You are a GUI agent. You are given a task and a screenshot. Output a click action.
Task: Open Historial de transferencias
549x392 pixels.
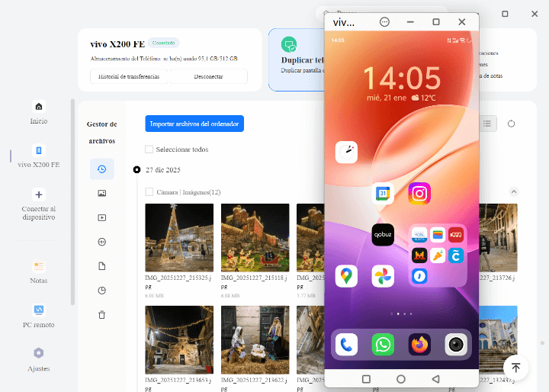(129, 76)
